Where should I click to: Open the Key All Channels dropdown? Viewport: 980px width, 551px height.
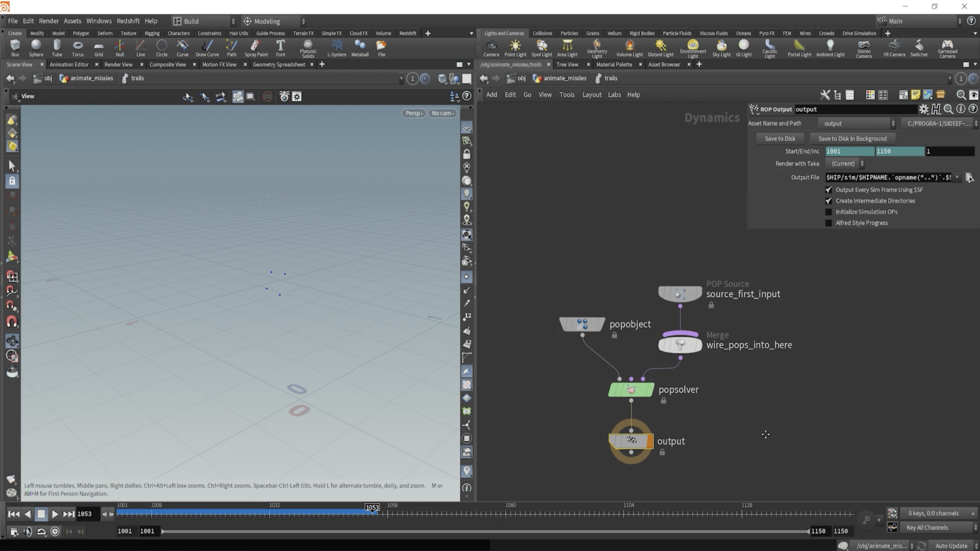tap(939, 528)
